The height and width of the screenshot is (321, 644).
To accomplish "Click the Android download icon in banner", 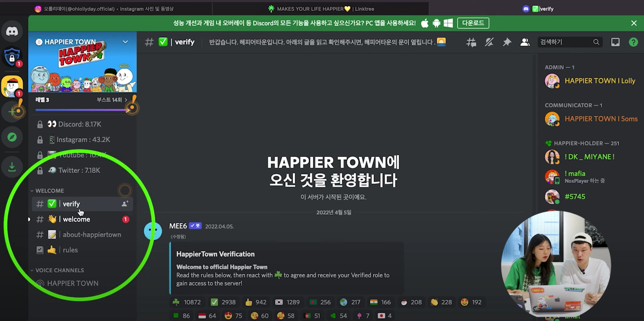I will pyautogui.click(x=436, y=23).
